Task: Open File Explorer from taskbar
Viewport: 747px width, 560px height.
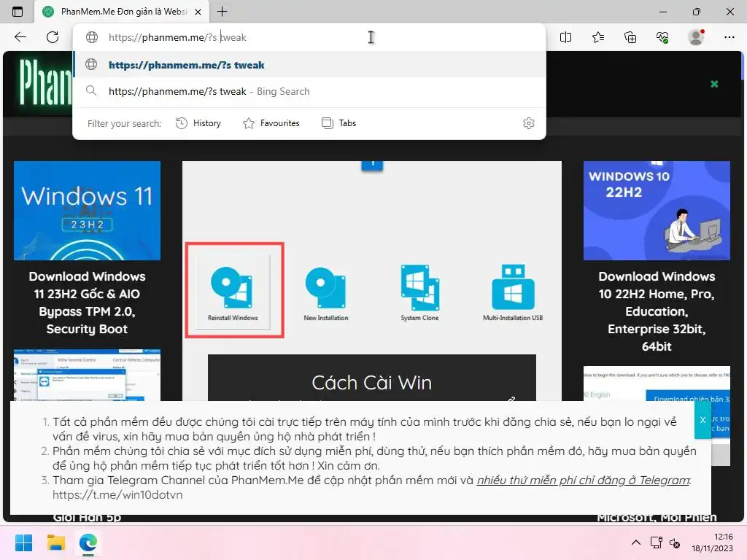Action: click(x=55, y=542)
